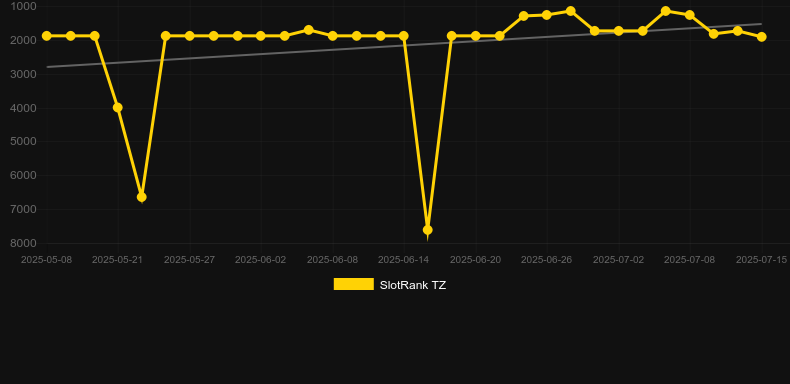Screen dimensions: 790x384
Task: Select the data point above 2025-05-27
Action: tap(189, 36)
